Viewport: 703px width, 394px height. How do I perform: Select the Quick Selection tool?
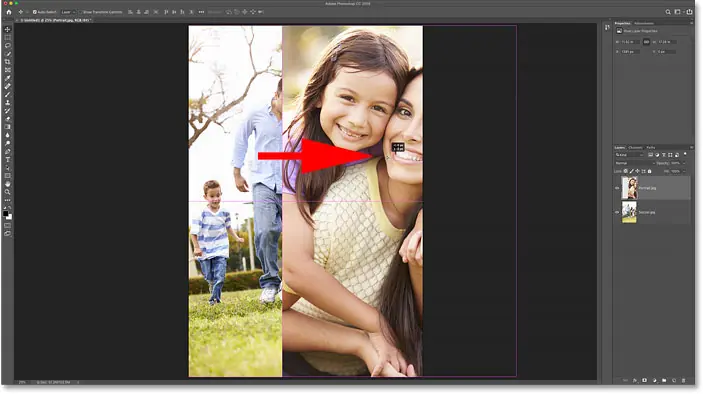click(8, 54)
